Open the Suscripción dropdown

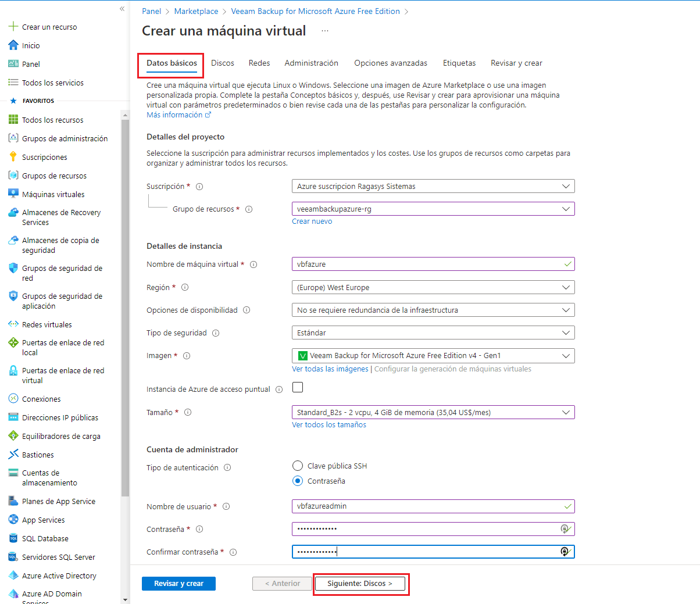(433, 186)
